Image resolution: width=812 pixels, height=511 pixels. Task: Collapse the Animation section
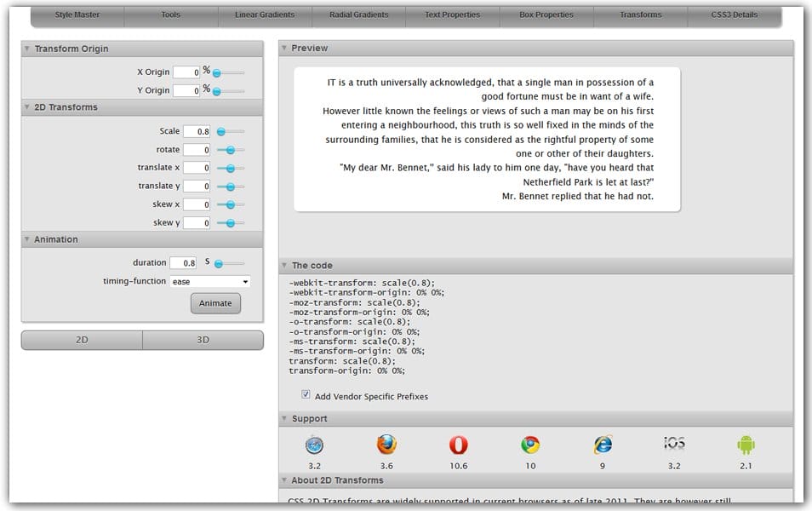(27, 240)
